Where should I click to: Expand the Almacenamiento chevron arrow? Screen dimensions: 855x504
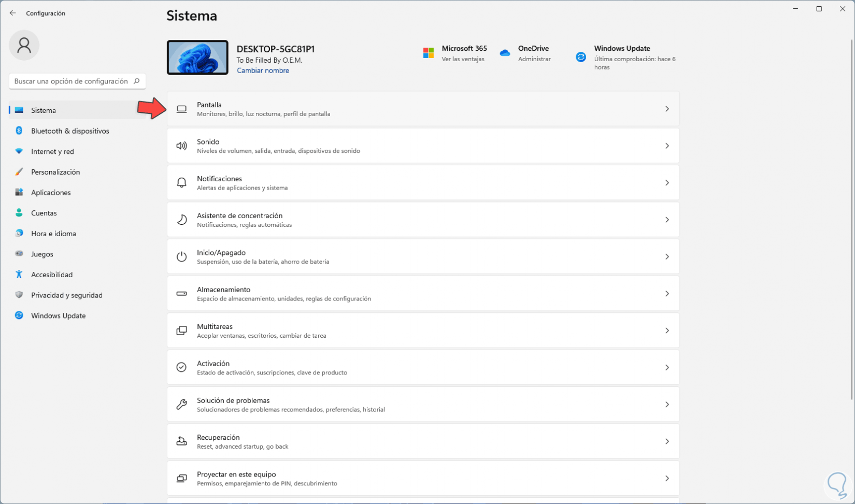click(667, 294)
